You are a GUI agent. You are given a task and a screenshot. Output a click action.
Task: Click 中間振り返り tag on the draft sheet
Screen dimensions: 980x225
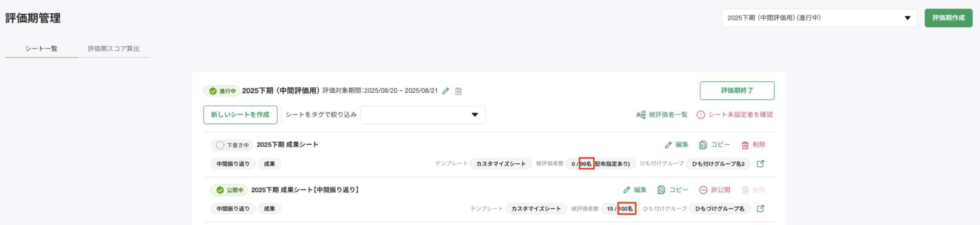tap(233, 164)
